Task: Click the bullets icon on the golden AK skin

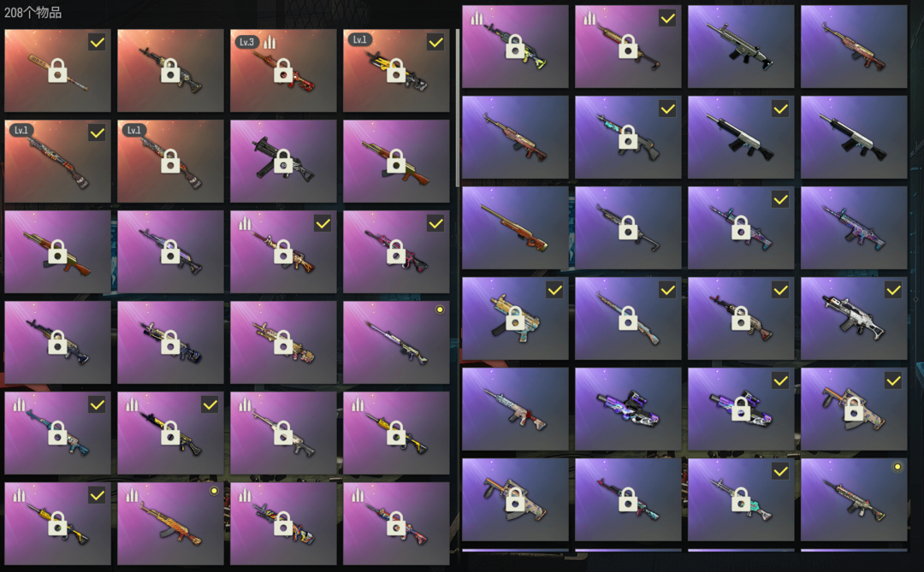Action: click(x=132, y=495)
